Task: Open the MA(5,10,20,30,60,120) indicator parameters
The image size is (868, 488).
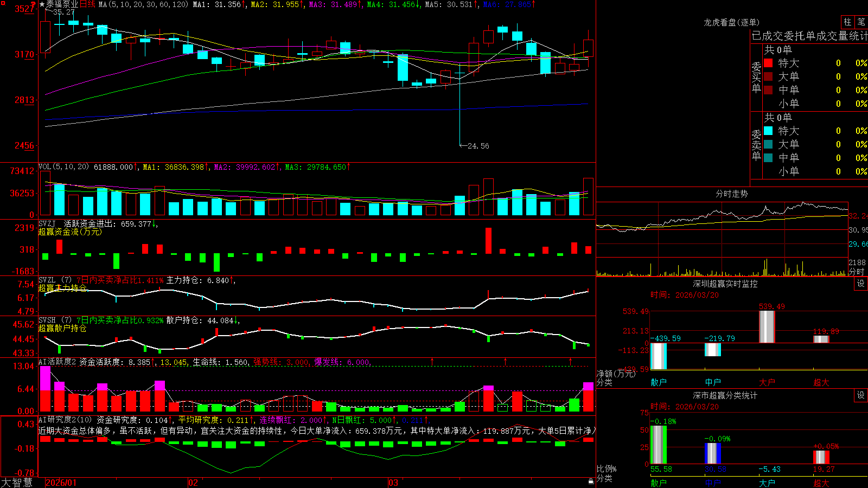Action: click(x=144, y=4)
